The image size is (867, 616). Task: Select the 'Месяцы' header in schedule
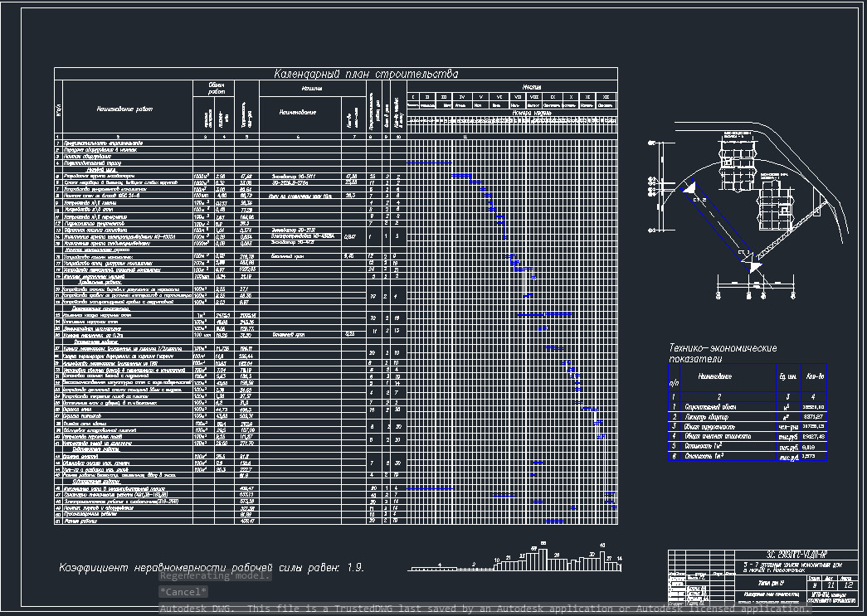pos(532,87)
